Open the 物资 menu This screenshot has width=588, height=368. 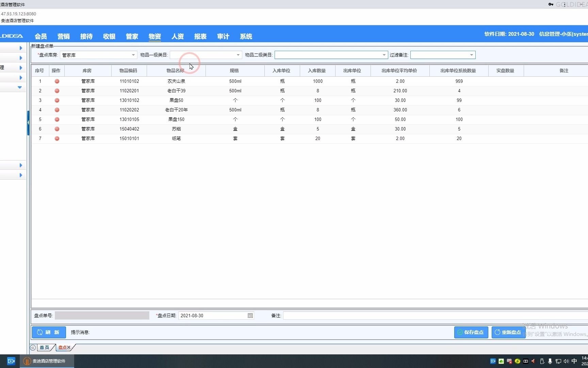[155, 36]
